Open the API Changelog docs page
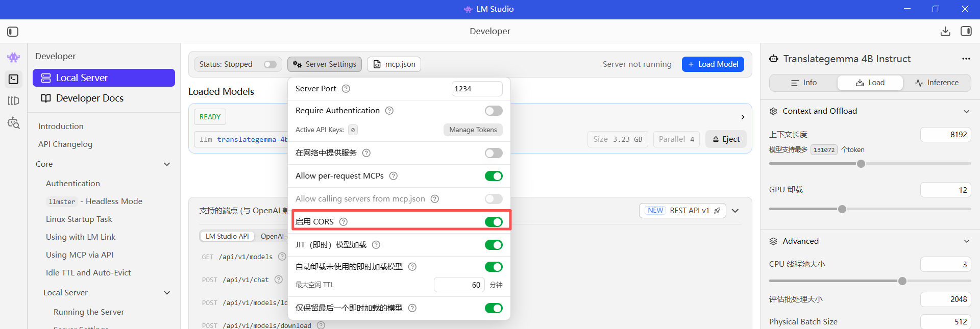The height and width of the screenshot is (329, 980). pyautogui.click(x=65, y=144)
